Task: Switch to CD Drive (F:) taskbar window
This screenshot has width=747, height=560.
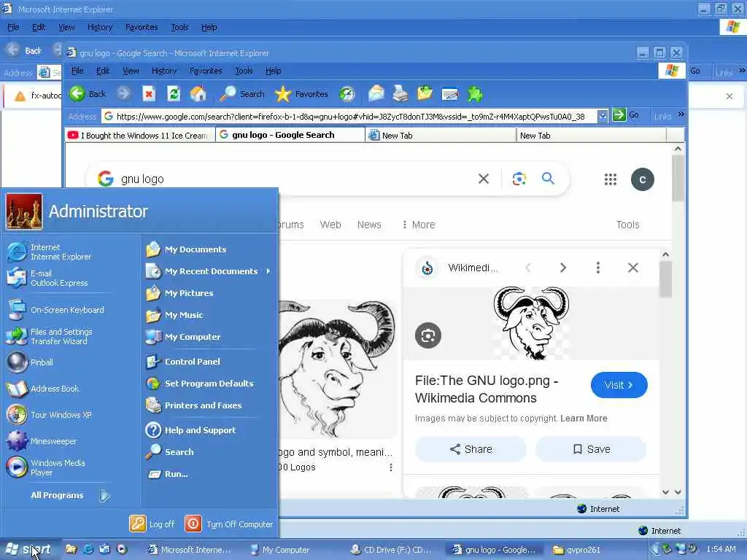Action: [392, 550]
